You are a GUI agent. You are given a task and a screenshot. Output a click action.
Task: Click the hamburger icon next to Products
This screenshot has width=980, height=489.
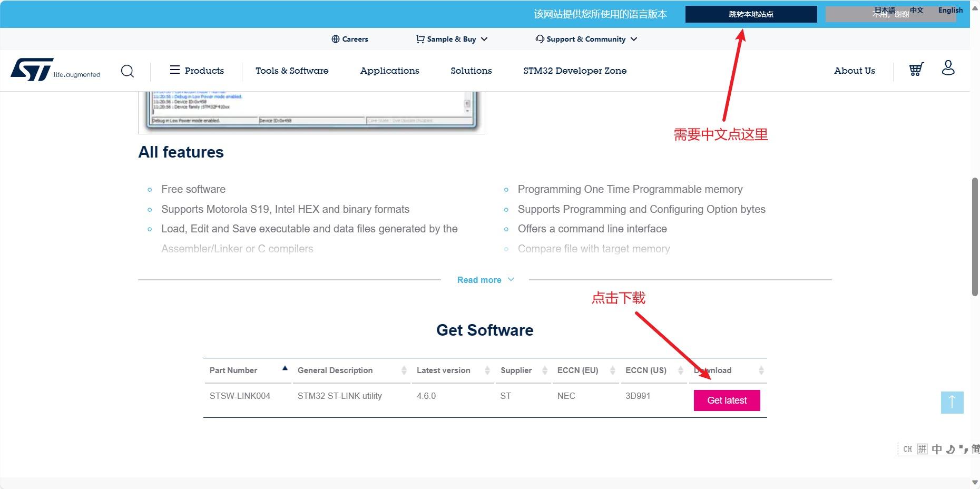point(174,70)
